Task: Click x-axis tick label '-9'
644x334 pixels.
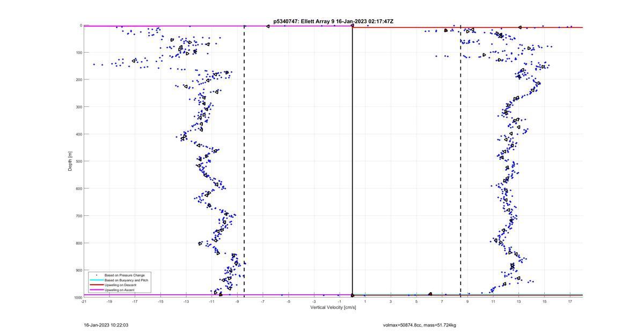Action: pos(237,301)
